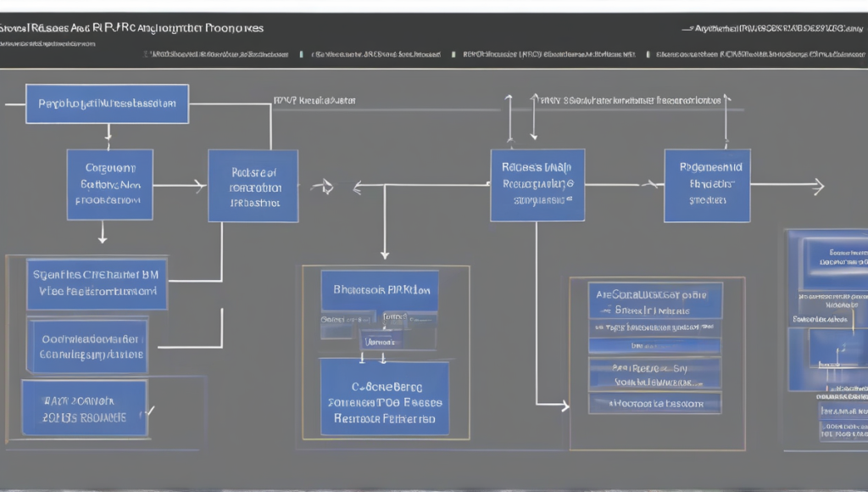
Task: Select the 'Rdoess Maip' process node
Action: 537,186
